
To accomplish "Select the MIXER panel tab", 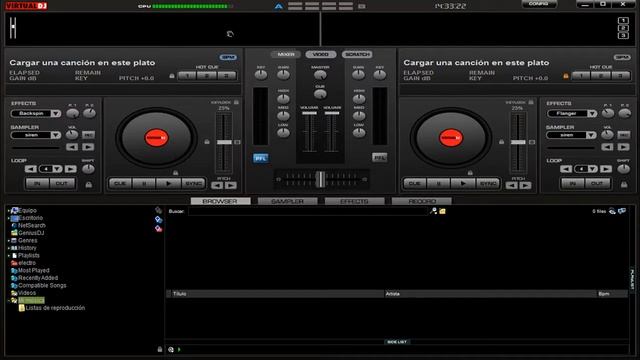I will point(286,54).
